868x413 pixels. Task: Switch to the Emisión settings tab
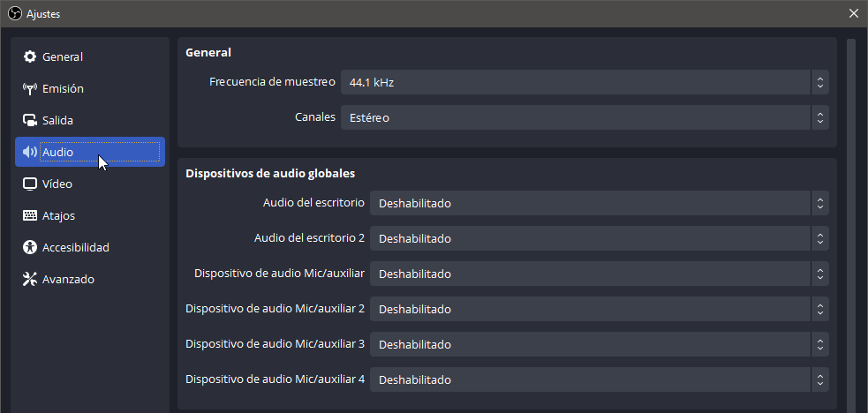point(90,88)
